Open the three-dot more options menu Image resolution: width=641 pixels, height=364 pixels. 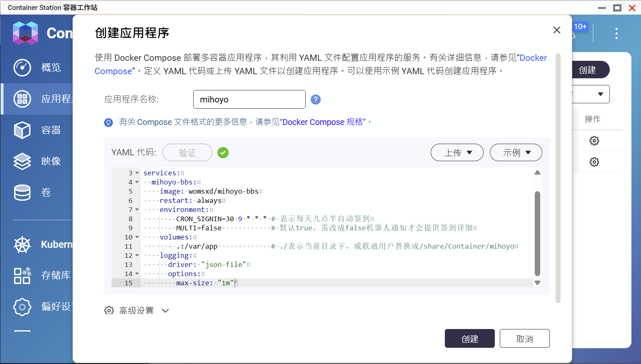point(616,33)
